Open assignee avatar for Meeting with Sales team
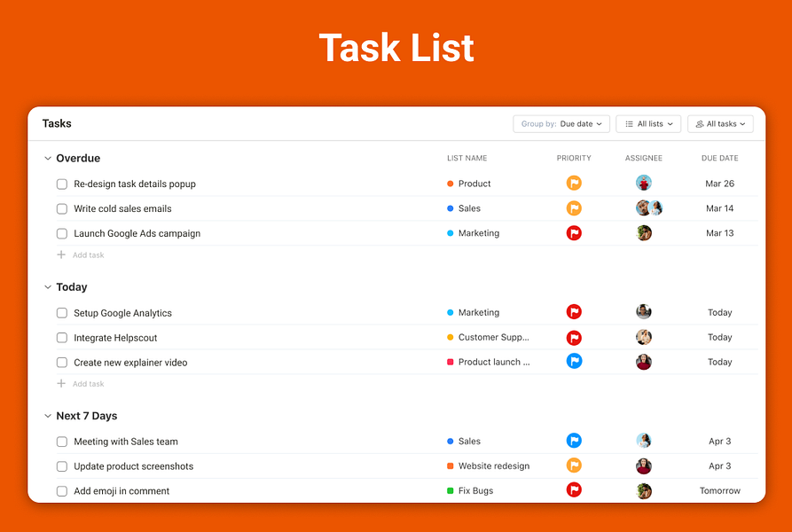The width and height of the screenshot is (792, 532). pos(644,441)
